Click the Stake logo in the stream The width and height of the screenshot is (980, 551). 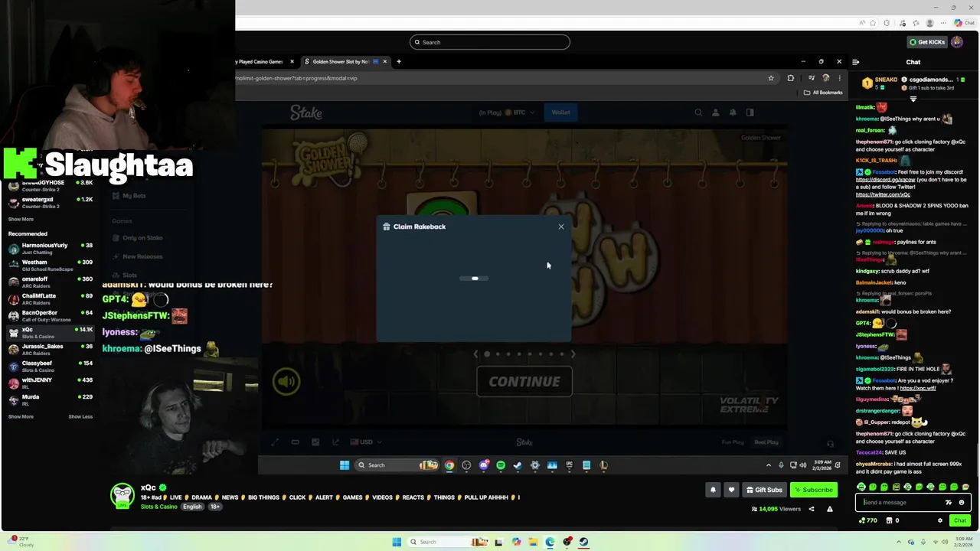coord(306,112)
